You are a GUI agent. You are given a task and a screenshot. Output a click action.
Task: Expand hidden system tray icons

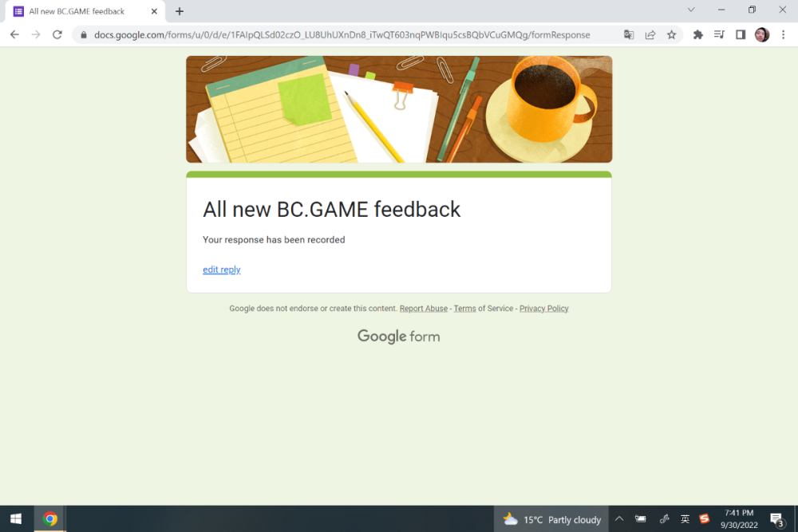point(619,518)
